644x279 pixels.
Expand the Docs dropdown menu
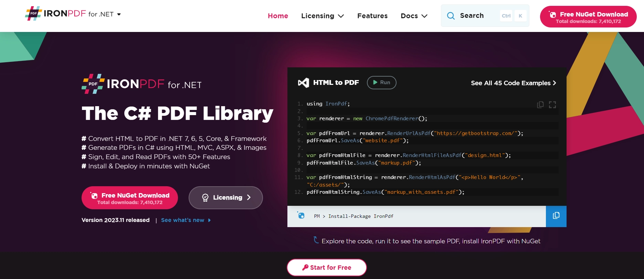coord(414,16)
